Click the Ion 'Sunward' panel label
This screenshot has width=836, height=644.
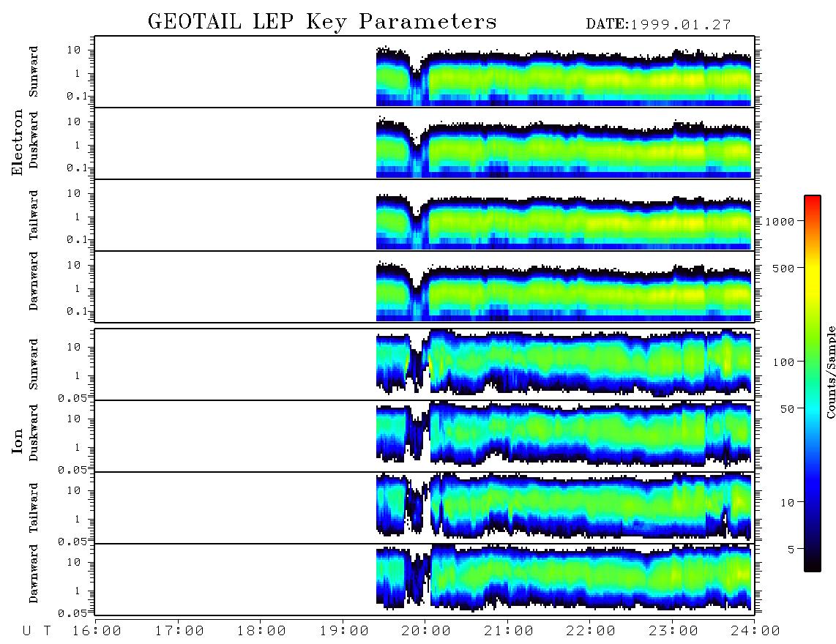click(34, 364)
